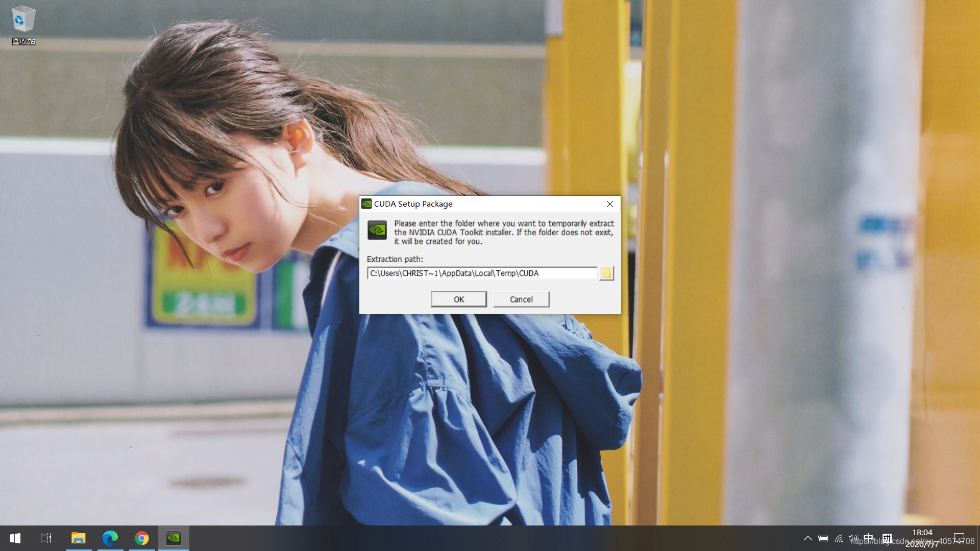Close the CUDA Setup Package window
Image resolution: width=980 pixels, height=551 pixels.
tap(610, 204)
